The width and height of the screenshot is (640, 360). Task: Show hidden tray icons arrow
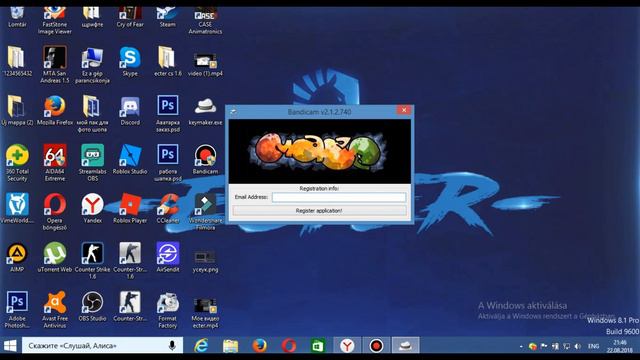(521, 346)
